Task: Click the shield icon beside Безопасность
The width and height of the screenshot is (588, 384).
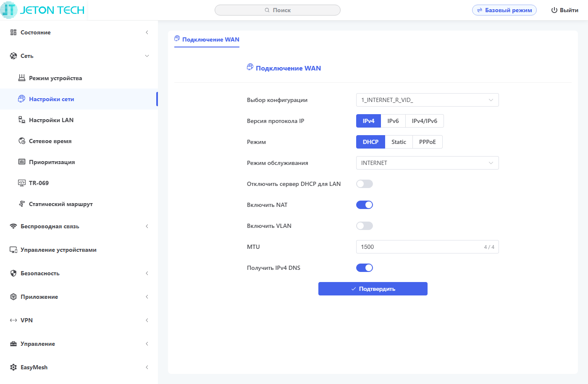Action: click(13, 273)
